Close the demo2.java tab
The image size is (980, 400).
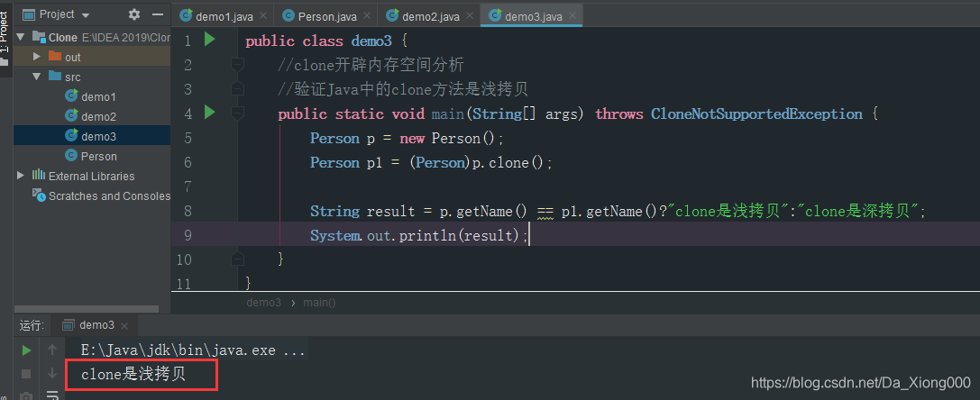tap(470, 17)
